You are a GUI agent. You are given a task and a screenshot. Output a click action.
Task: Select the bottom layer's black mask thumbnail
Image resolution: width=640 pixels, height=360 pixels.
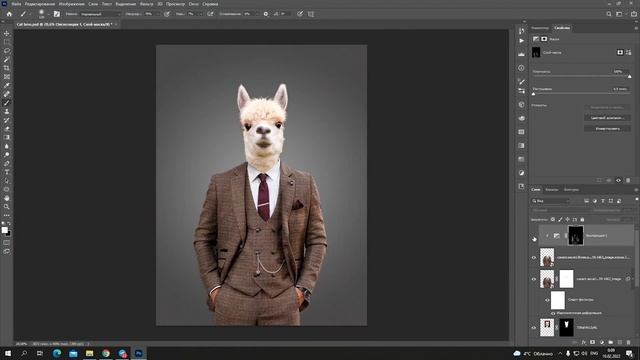click(566, 327)
